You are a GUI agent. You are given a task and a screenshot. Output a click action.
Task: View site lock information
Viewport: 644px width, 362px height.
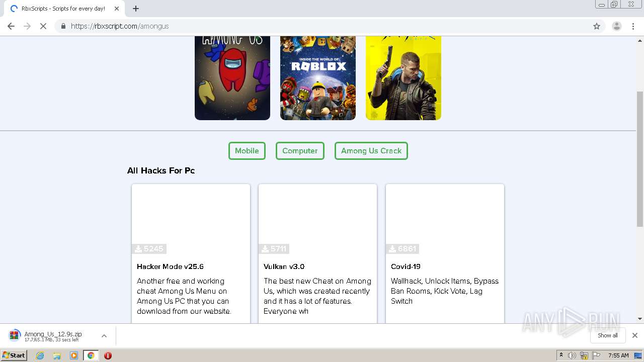tap(63, 26)
